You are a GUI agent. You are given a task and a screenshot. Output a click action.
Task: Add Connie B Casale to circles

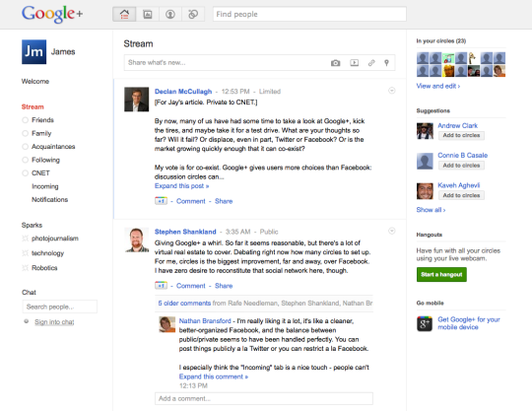461,166
